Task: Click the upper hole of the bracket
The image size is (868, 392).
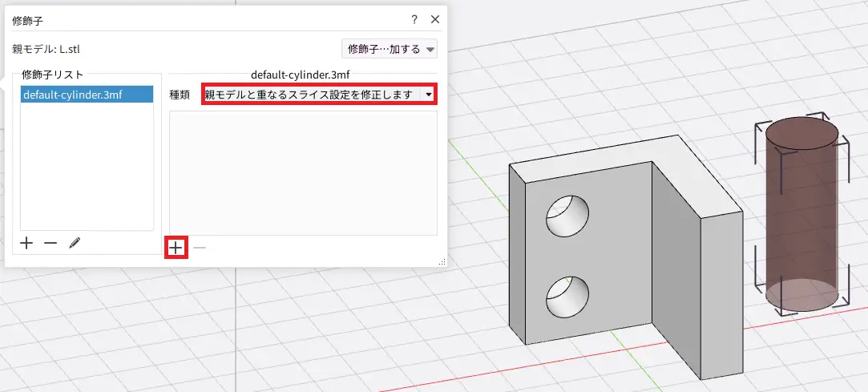Action: point(567,216)
